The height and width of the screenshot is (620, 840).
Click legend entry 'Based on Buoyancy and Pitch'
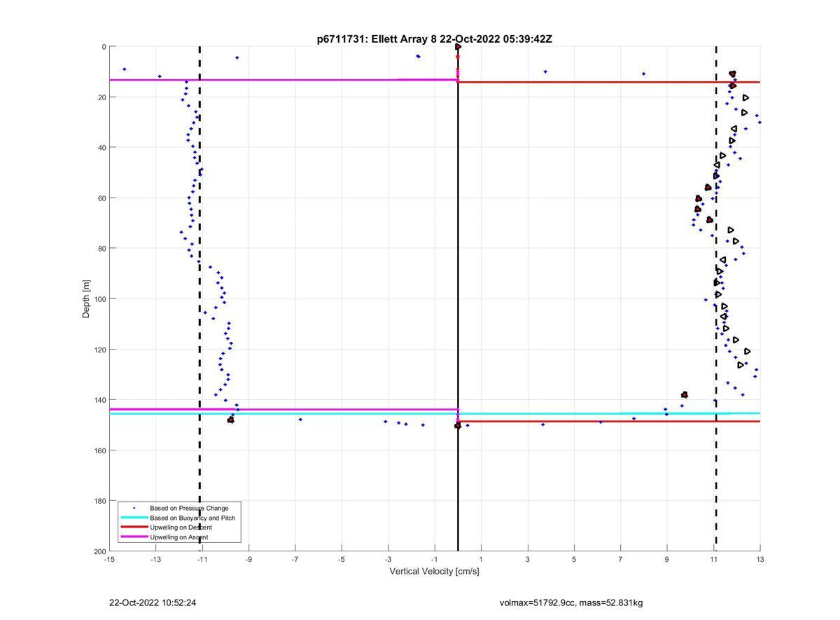(x=192, y=518)
